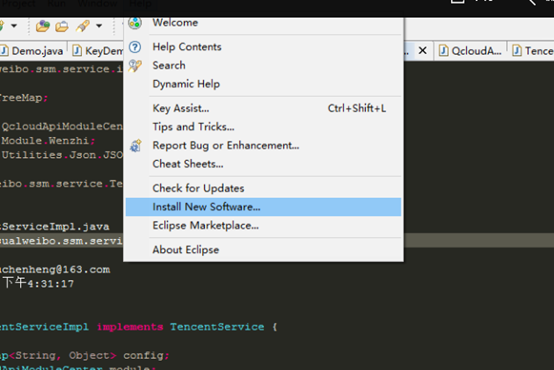Click the Welcome globe icon
The image size is (554, 370).
pyautogui.click(x=135, y=23)
